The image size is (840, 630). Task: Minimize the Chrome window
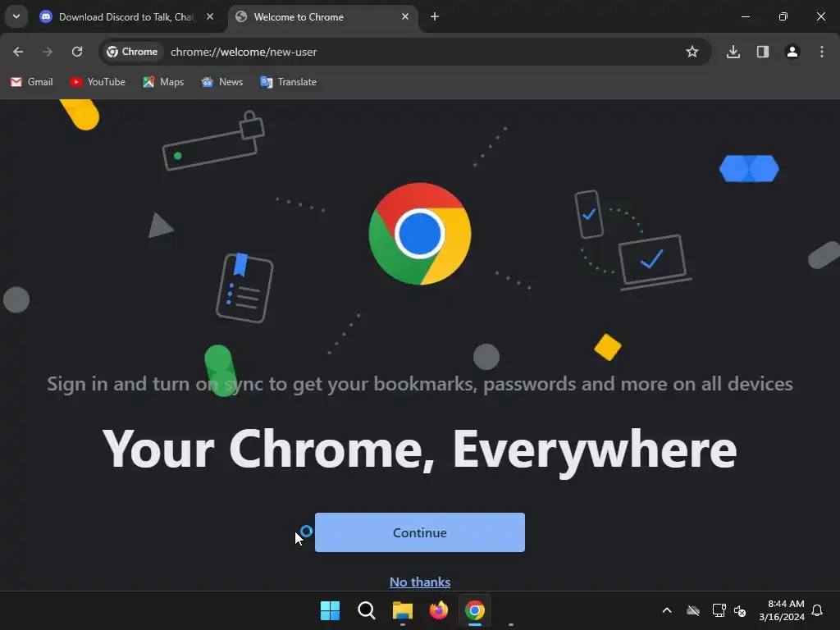pyautogui.click(x=745, y=16)
